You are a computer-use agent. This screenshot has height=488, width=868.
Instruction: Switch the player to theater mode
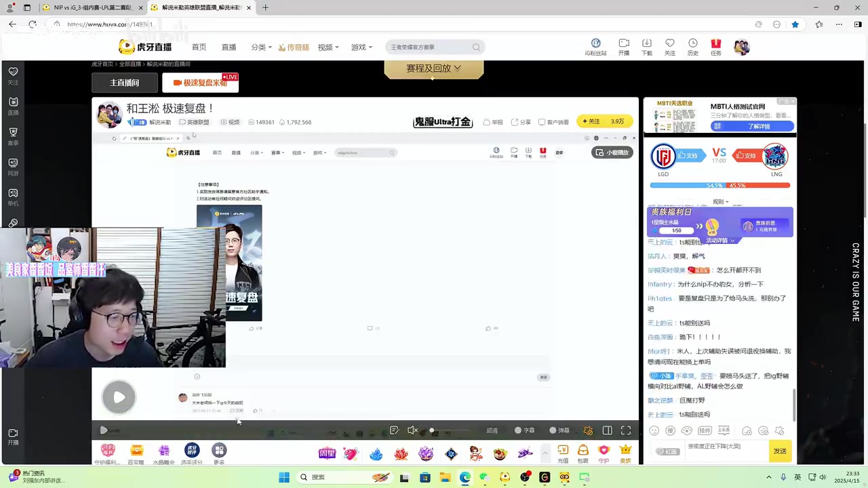pos(607,430)
